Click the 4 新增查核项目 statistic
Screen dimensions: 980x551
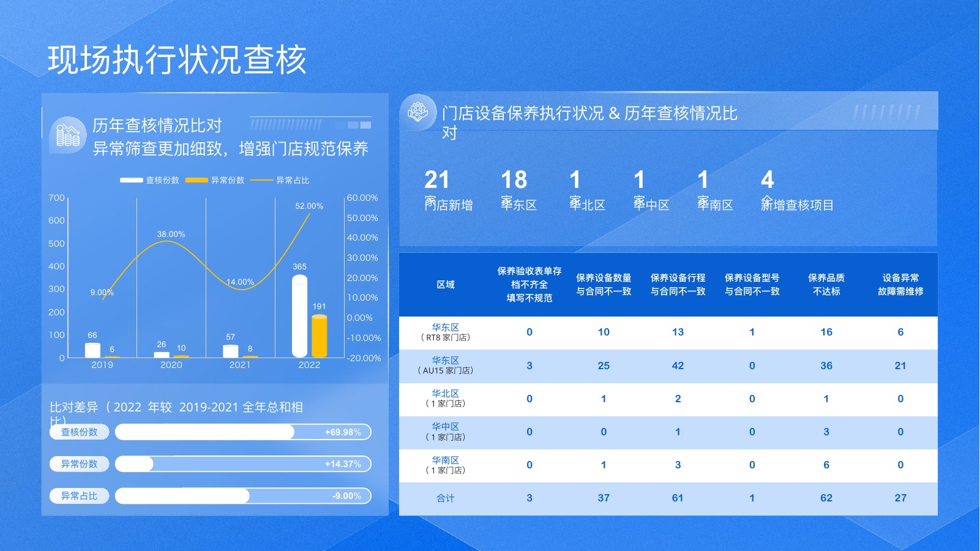pyautogui.click(x=797, y=190)
